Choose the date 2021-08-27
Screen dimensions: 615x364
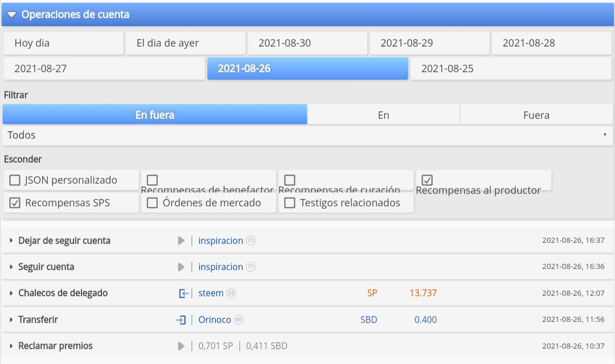click(x=104, y=69)
